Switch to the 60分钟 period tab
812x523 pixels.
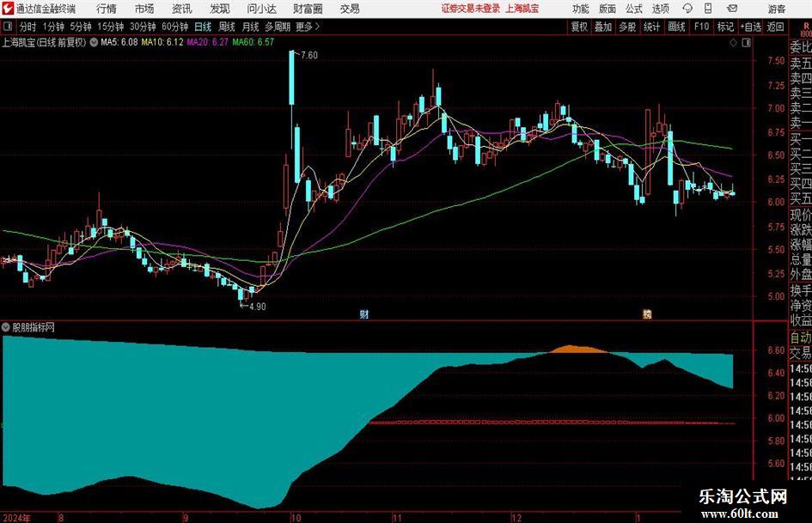[x=174, y=27]
